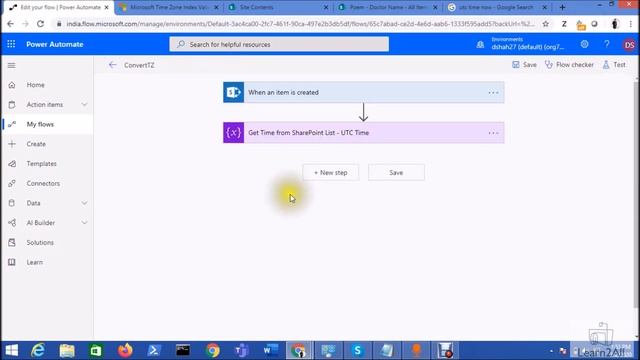Reload the page
Image resolution: width=640 pixels, height=360 pixels.
[x=40, y=24]
